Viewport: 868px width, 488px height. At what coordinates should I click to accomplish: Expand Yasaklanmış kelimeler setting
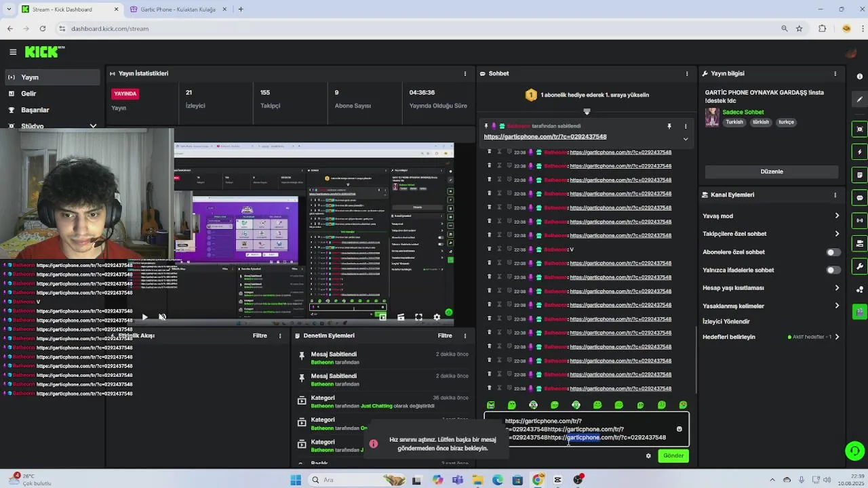837,306
